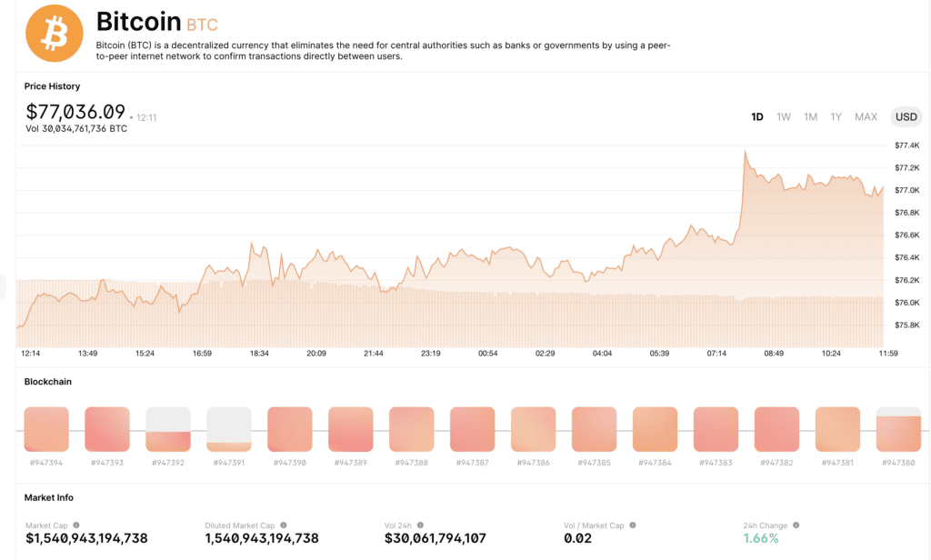Click the $75.8K y-axis label

coord(907,325)
